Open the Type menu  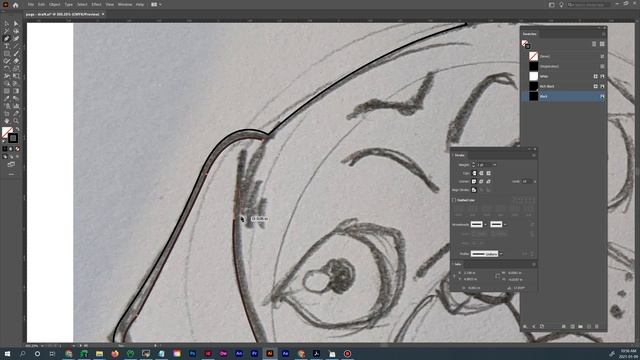click(x=69, y=4)
